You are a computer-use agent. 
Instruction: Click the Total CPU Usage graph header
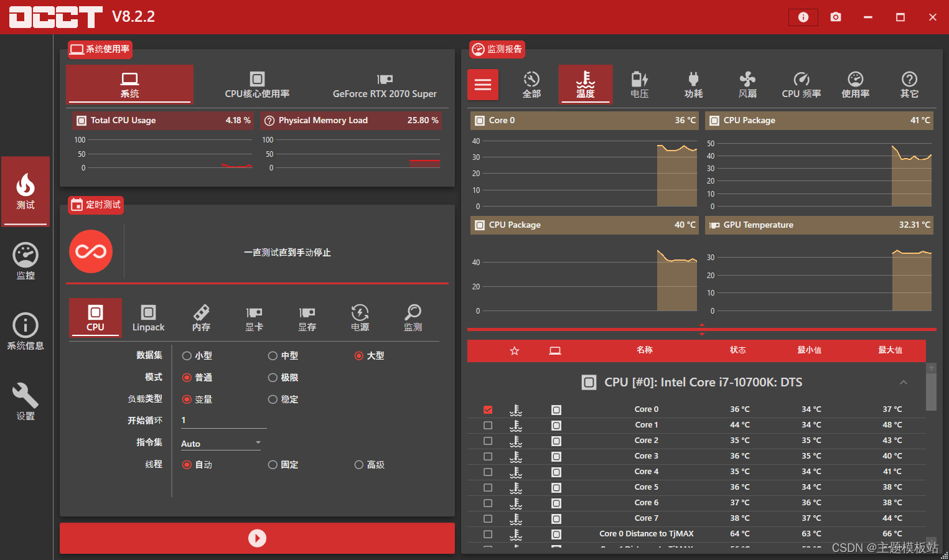[162, 121]
